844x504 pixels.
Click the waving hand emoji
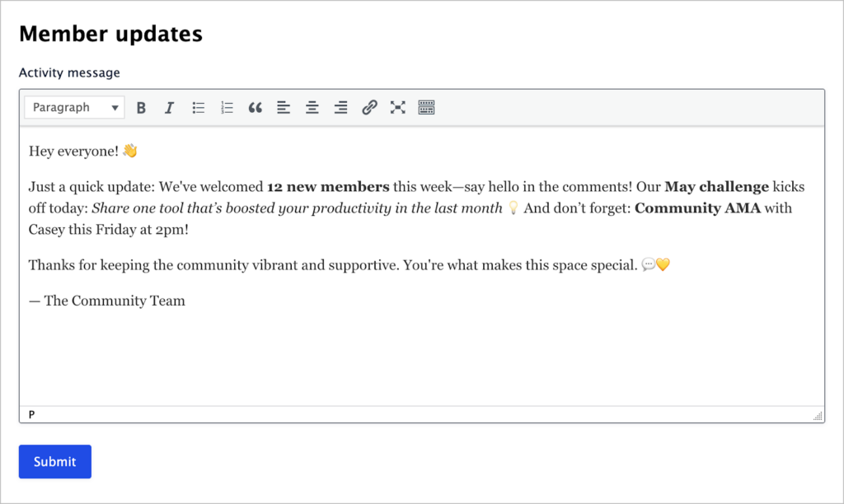coord(131,151)
